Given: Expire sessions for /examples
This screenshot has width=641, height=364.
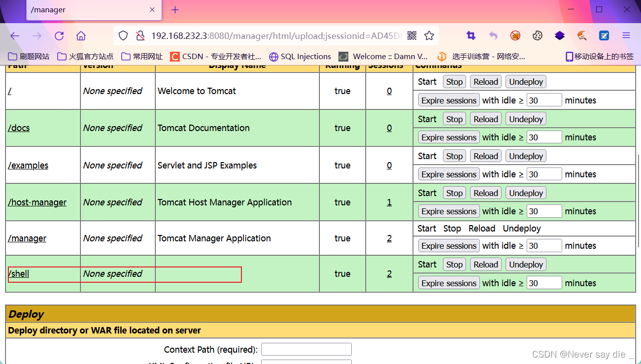Looking at the screenshot, I should (449, 174).
